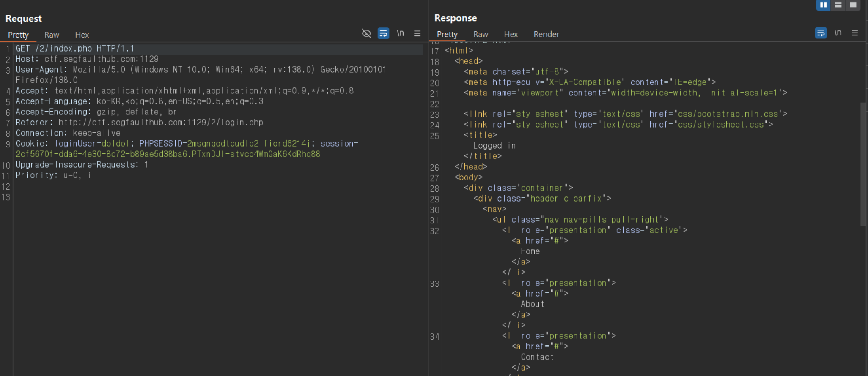Click the div class="container" line

[x=519, y=188]
